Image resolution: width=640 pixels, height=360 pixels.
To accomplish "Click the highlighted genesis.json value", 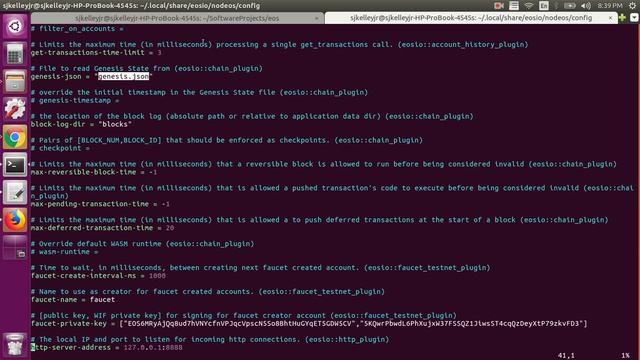I will coord(123,76).
